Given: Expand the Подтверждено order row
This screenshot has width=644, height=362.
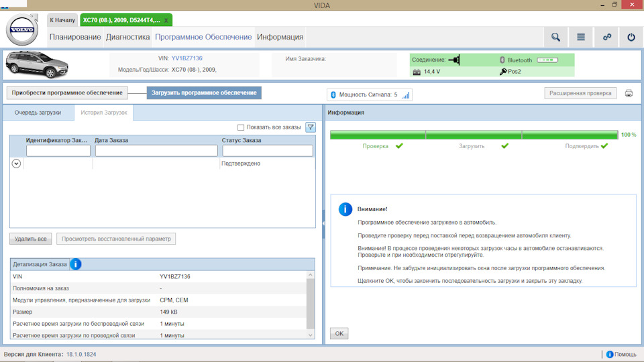Looking at the screenshot, I should [16, 164].
